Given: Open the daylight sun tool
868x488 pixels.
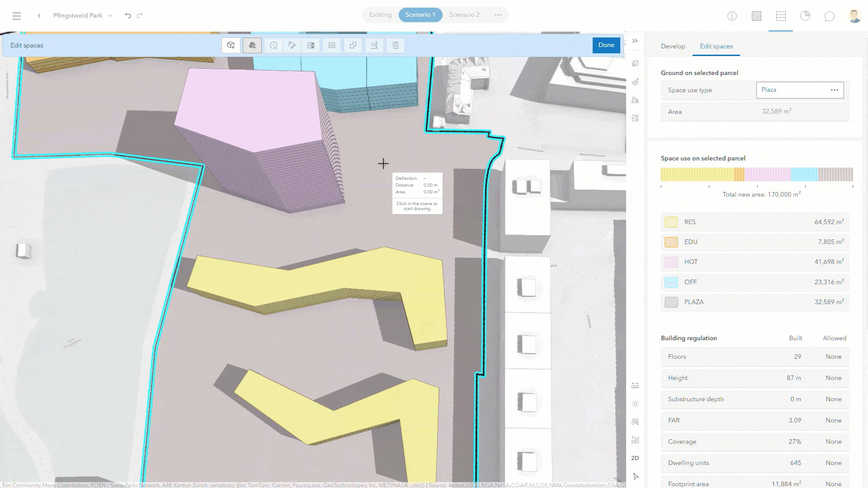Looking at the screenshot, I should point(635,404).
